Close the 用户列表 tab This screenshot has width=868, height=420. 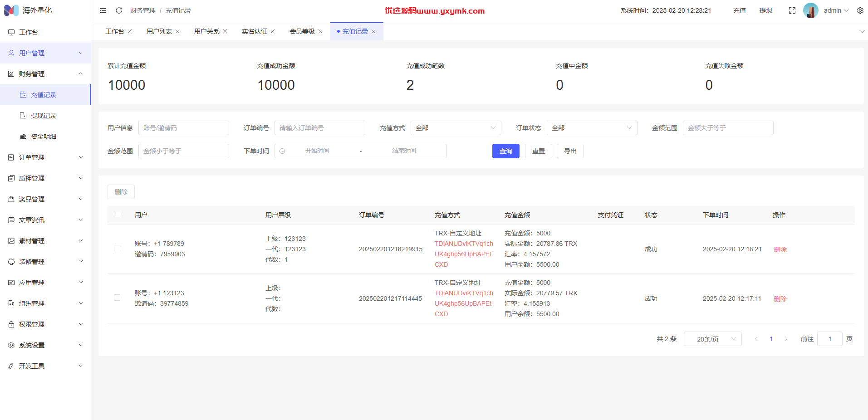(177, 31)
